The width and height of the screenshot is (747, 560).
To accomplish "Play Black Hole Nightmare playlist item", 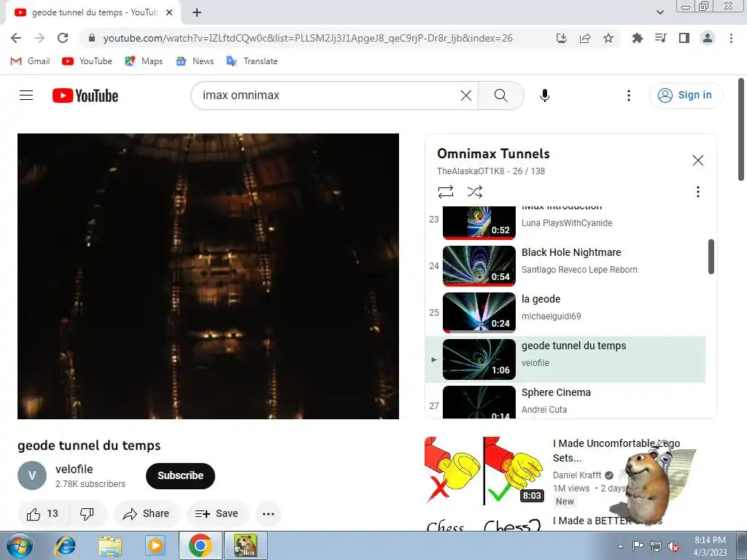I will (566, 265).
